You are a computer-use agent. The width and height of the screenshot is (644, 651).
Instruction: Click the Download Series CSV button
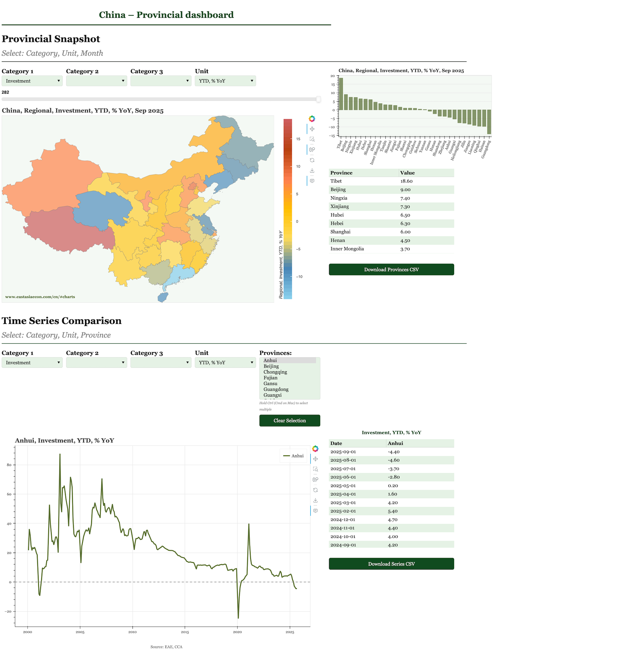(x=391, y=563)
